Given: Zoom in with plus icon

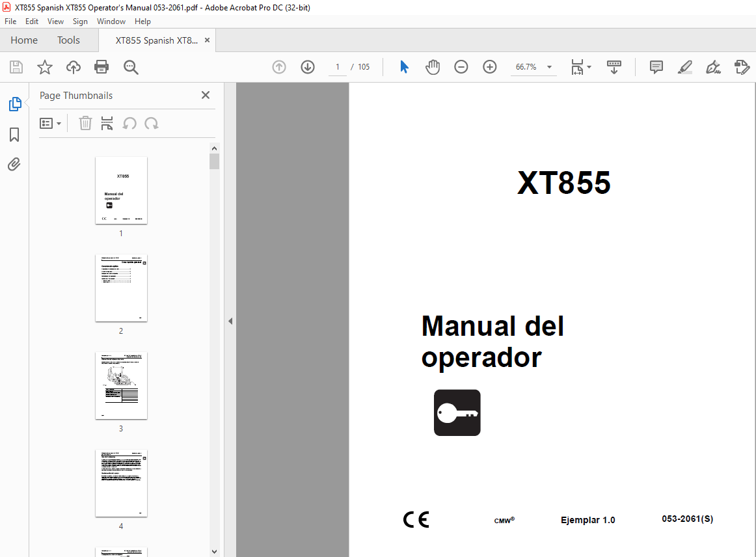Looking at the screenshot, I should click(x=489, y=67).
